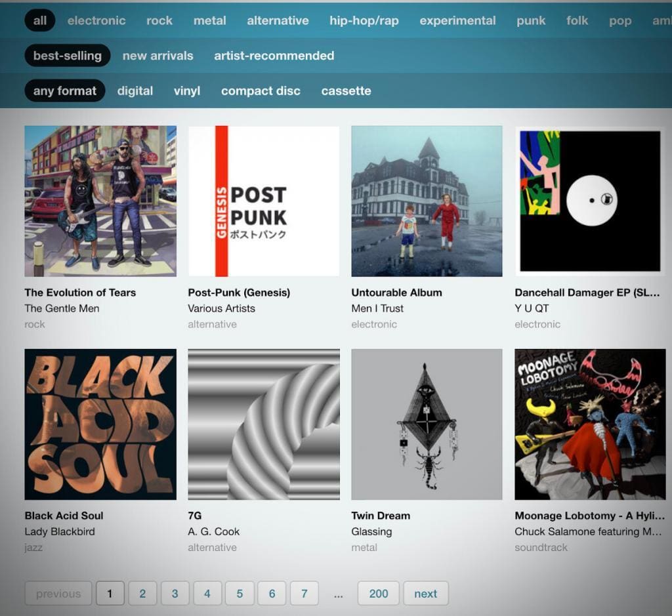Screen dimensions: 672x616
Task: Click "alternative" label under Various Artists
Action: tap(212, 324)
